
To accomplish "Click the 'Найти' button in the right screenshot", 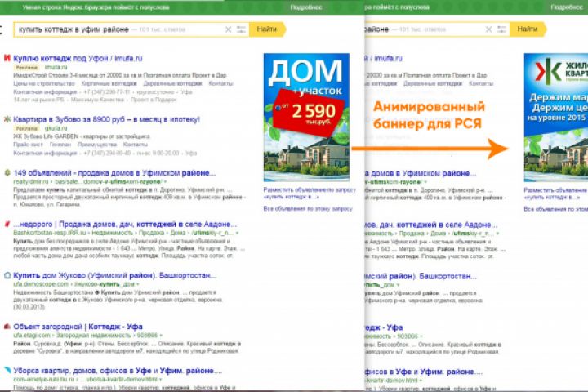I will coord(528,29).
